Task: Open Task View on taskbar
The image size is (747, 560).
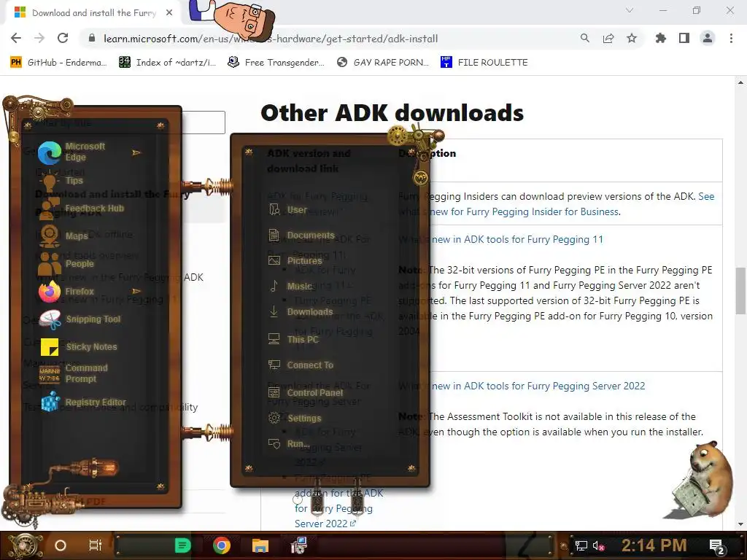Action: pyautogui.click(x=96, y=545)
